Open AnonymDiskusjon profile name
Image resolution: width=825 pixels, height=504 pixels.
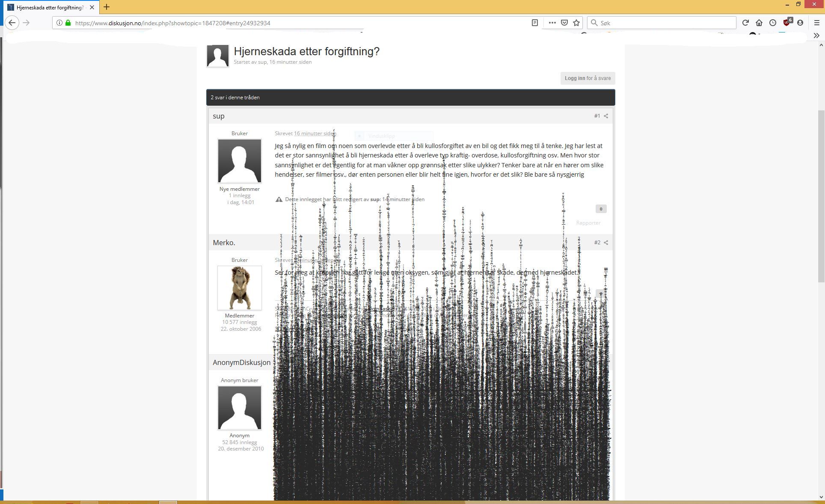click(241, 362)
